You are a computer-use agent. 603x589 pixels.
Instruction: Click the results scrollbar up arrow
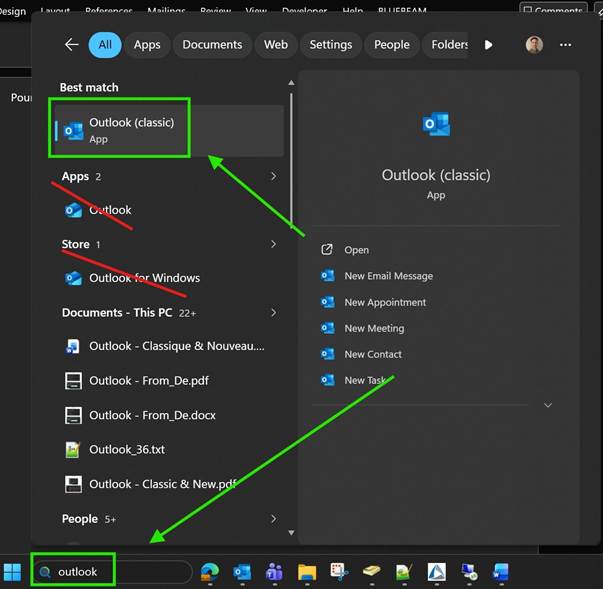(x=292, y=83)
